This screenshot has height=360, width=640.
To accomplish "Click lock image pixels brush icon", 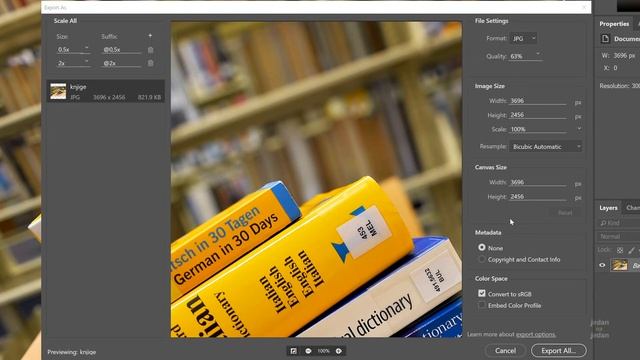I will tap(631, 250).
